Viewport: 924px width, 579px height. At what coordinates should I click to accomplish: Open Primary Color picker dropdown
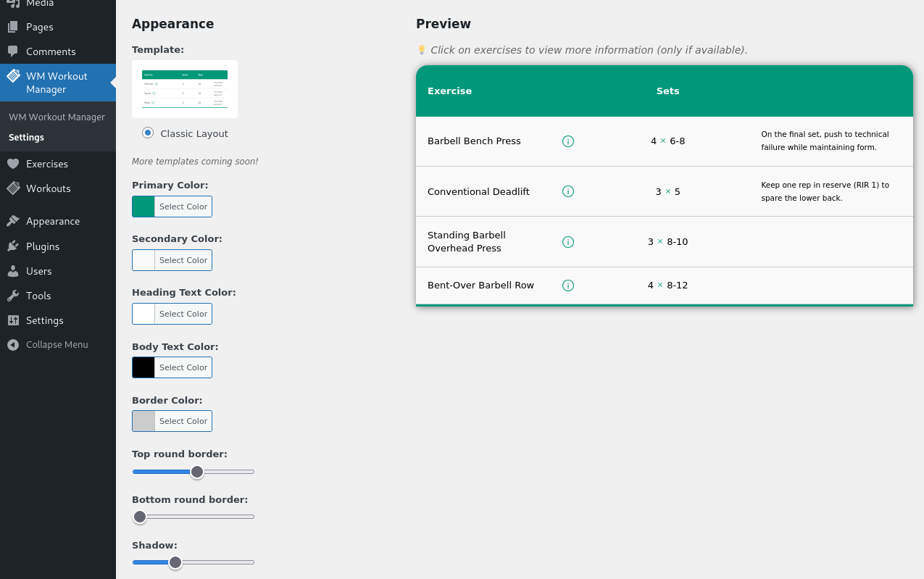(x=172, y=207)
